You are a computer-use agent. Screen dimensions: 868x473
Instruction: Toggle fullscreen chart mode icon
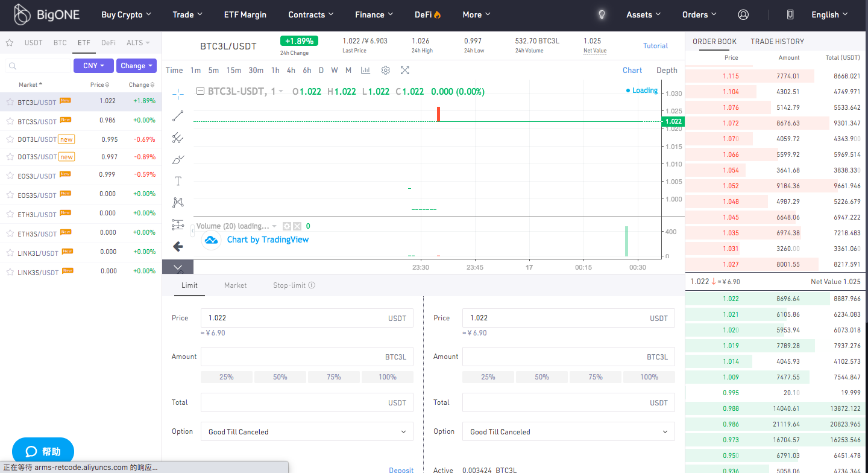(x=405, y=70)
